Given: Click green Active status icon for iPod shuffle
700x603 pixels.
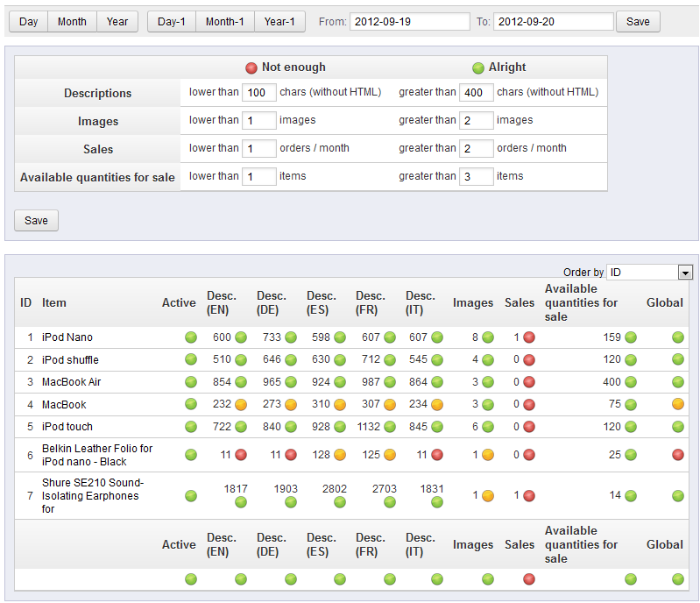Looking at the screenshot, I should click(x=190, y=360).
